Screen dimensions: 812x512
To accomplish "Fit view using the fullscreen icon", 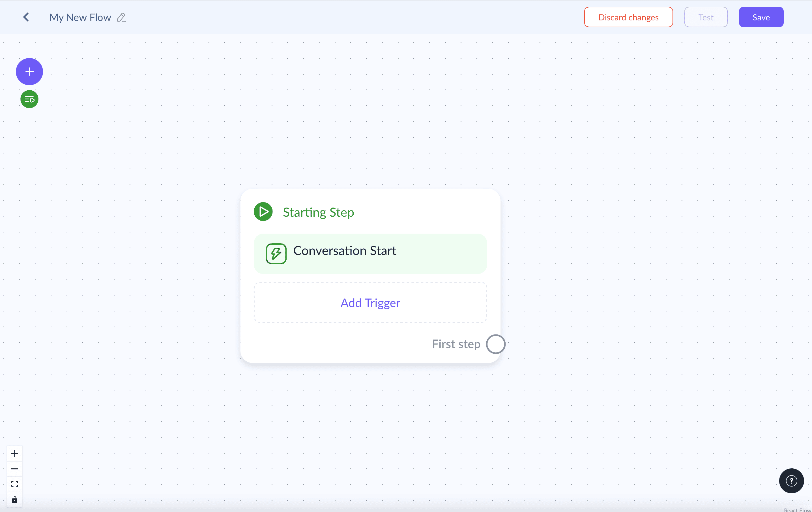I will (14, 484).
